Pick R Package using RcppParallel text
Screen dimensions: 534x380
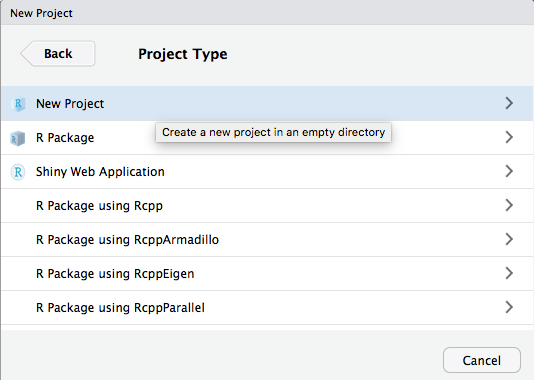point(120,308)
